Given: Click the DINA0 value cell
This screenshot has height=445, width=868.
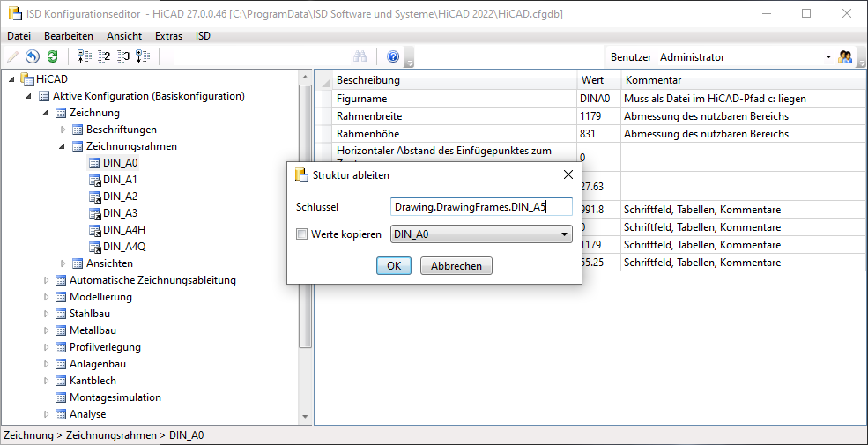Looking at the screenshot, I should [599, 99].
